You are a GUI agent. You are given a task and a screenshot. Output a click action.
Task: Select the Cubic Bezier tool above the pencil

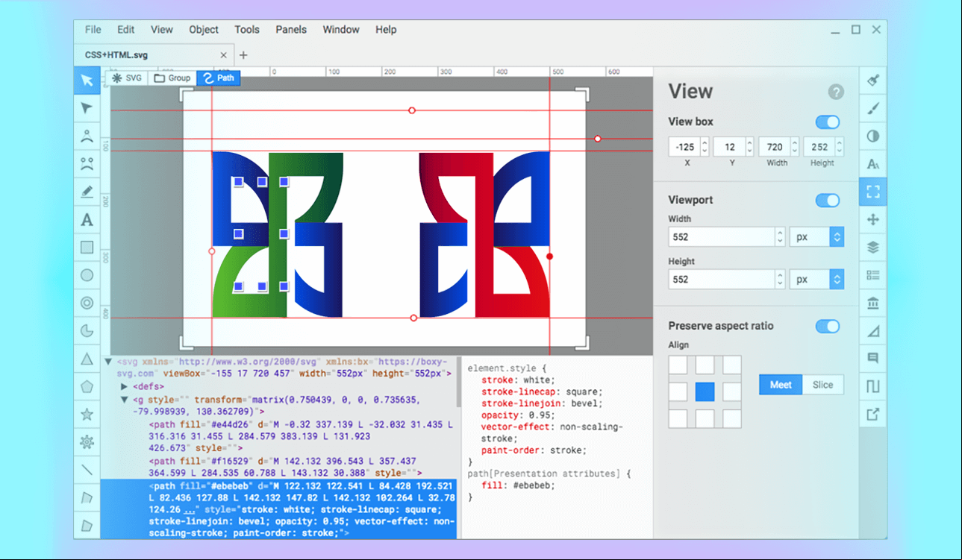pos(87,164)
